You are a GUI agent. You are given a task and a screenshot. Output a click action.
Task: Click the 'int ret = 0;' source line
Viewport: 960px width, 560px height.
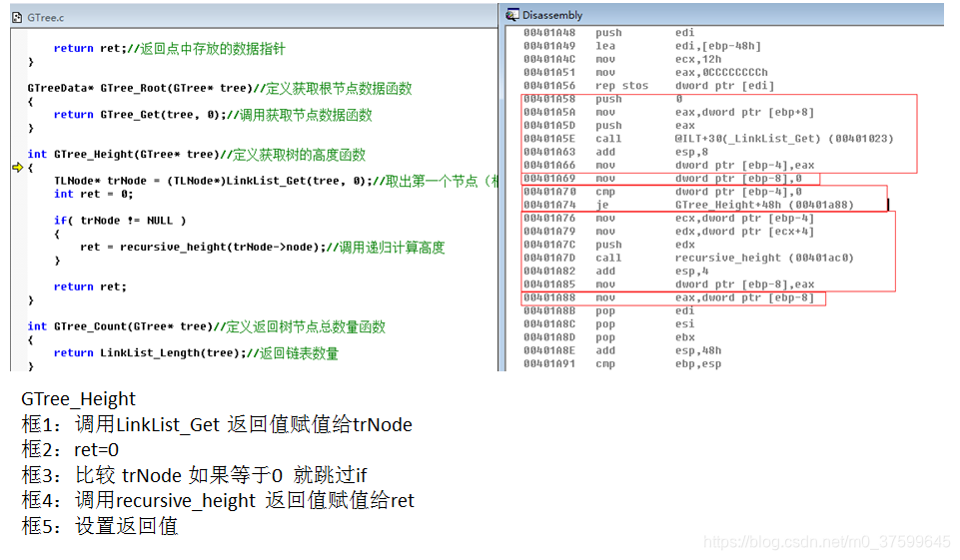coord(93,194)
